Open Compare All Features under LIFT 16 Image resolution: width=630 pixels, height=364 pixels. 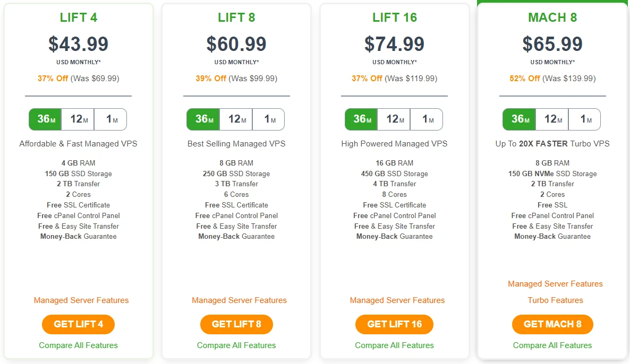coord(394,345)
